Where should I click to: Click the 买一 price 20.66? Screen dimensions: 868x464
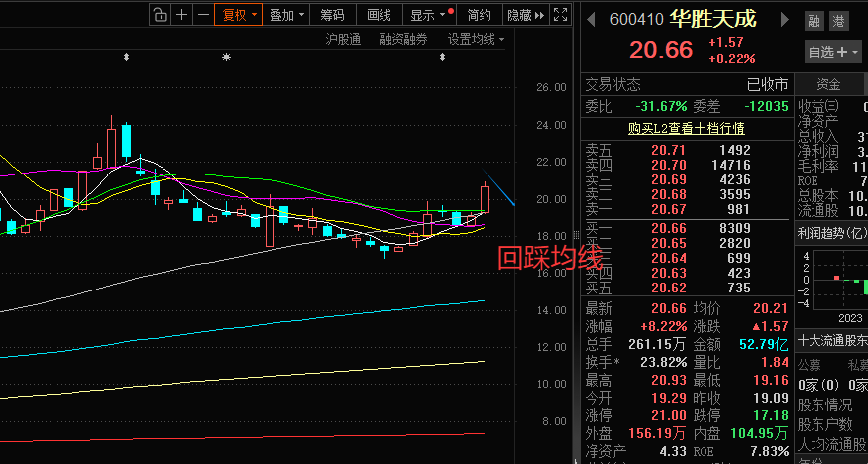[x=668, y=229]
